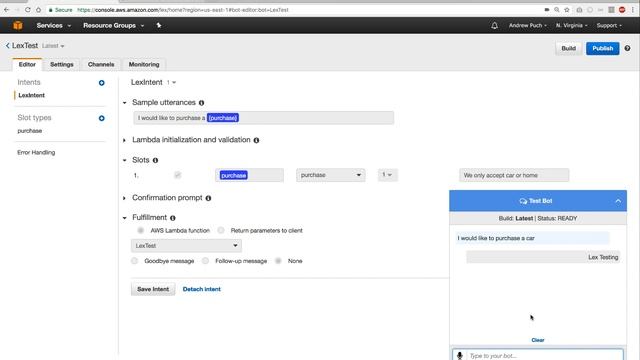The height and width of the screenshot is (360, 640).
Task: Open N. Virginia region selector
Action: click(x=571, y=25)
